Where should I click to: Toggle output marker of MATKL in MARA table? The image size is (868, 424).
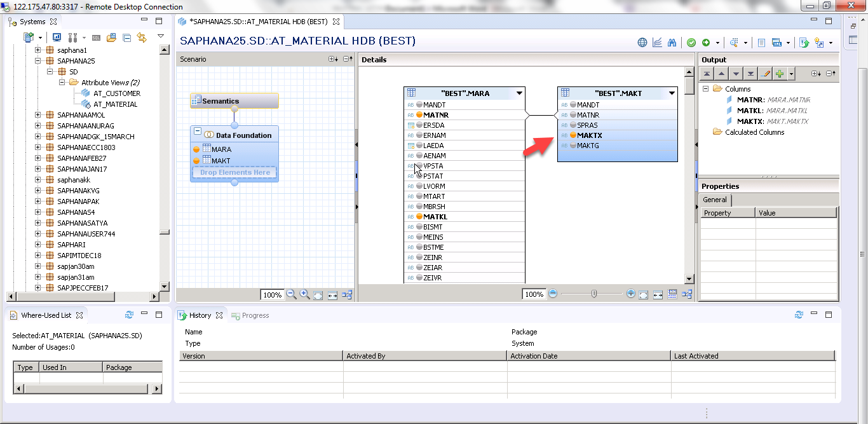[x=419, y=217]
